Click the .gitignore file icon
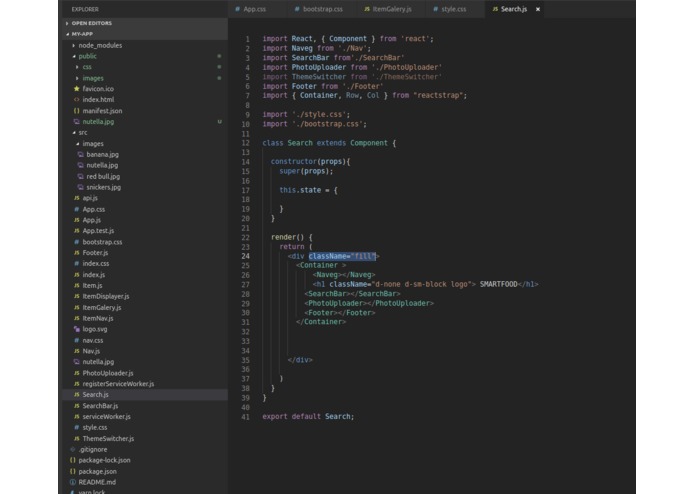The width and height of the screenshot is (695, 494). [x=73, y=449]
